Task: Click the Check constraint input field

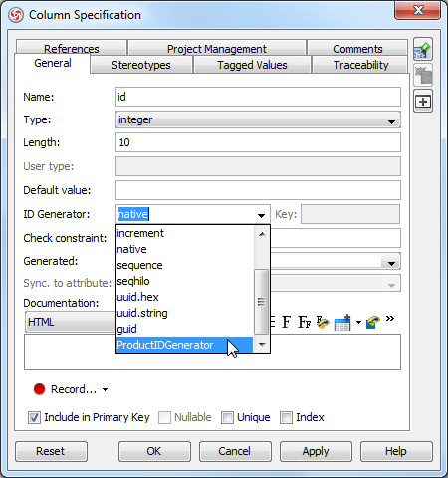Action: [x=336, y=238]
